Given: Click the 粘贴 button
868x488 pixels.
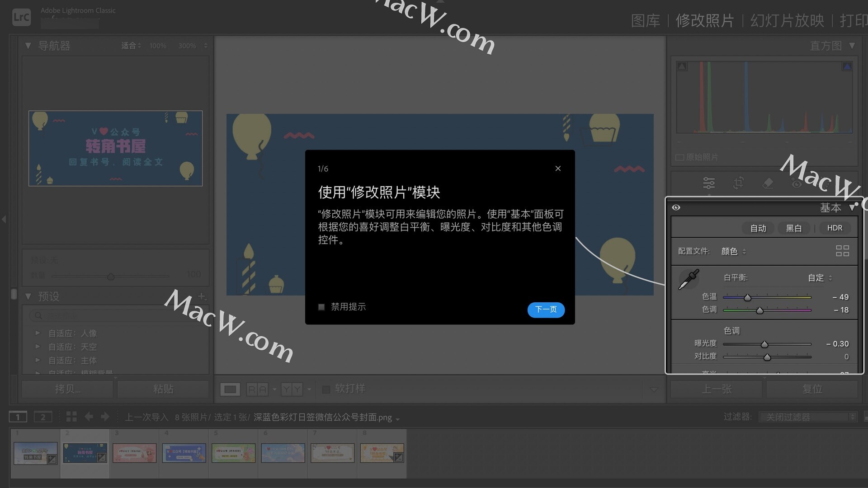Looking at the screenshot, I should (163, 389).
